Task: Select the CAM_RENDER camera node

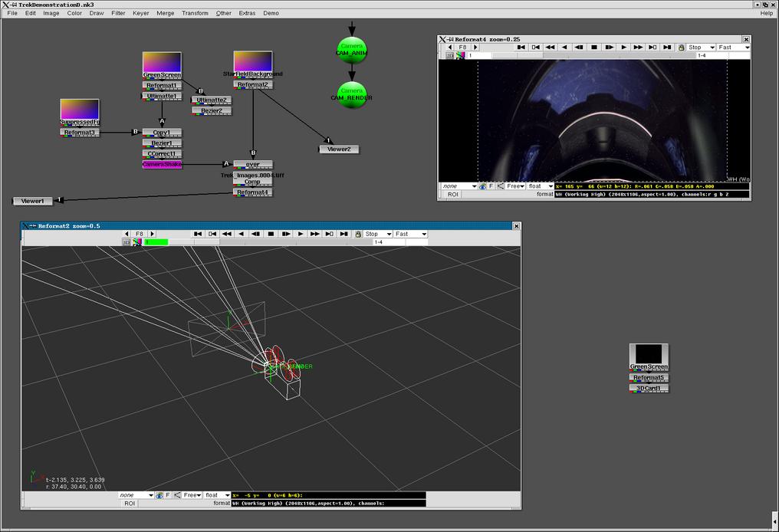Action: [352, 93]
